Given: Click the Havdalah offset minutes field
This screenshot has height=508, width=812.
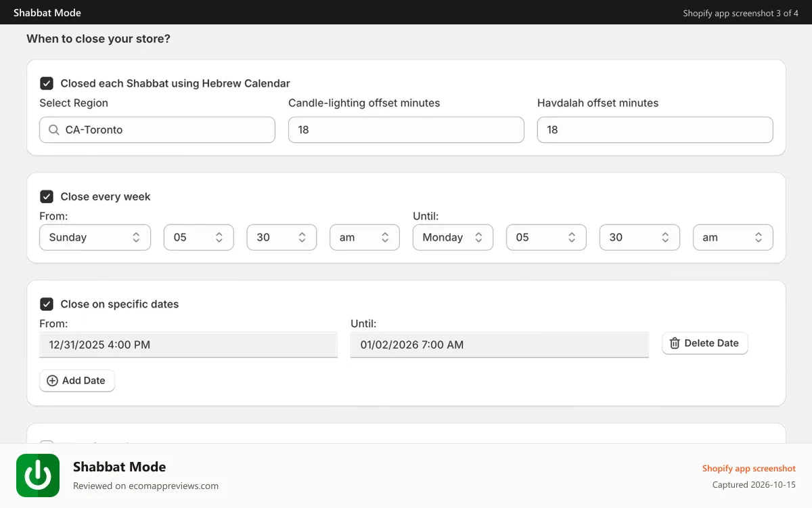Looking at the screenshot, I should (655, 129).
